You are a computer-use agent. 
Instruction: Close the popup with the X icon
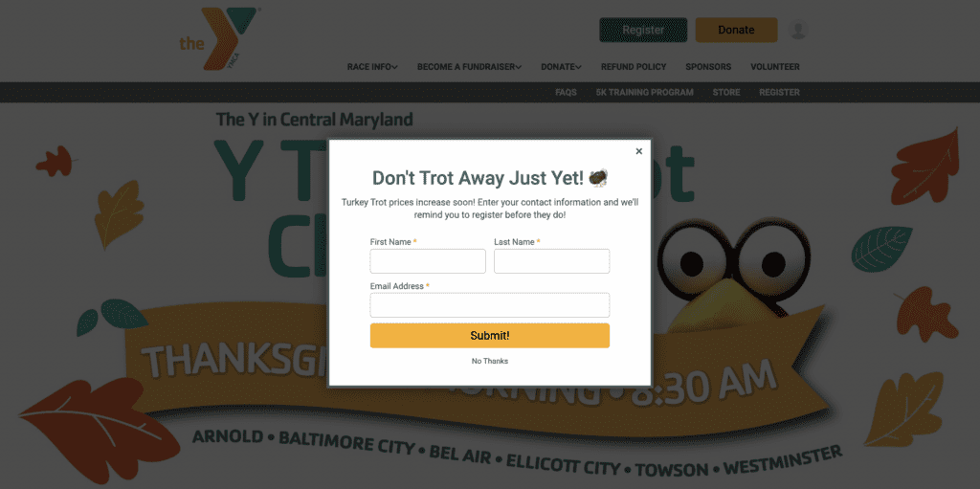638,151
